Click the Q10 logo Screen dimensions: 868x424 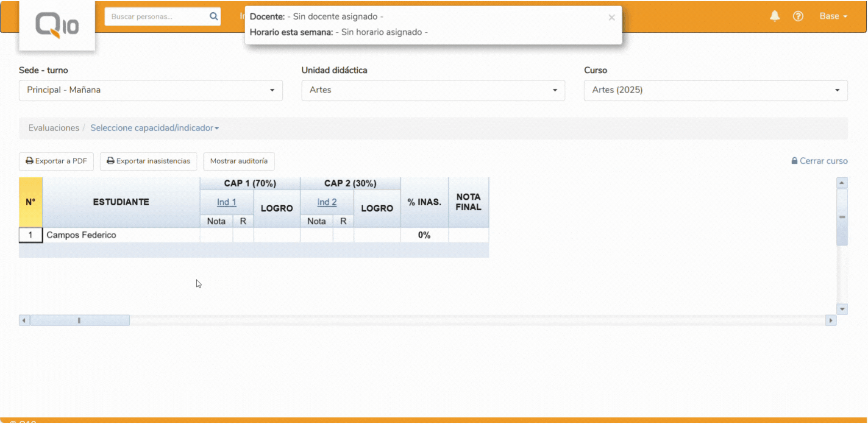57,25
